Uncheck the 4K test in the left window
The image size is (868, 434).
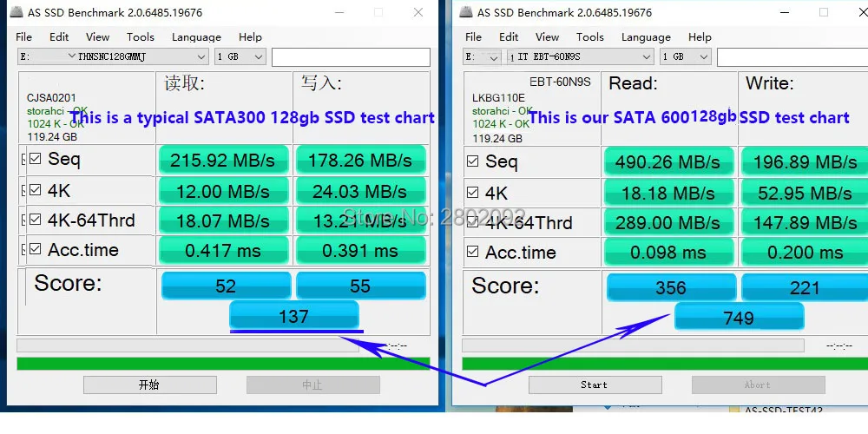pos(36,190)
